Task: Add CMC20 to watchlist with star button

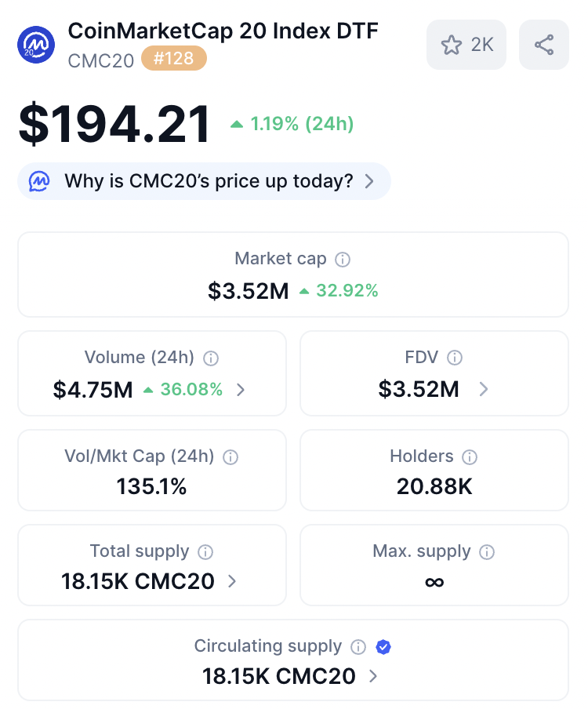Action: click(x=466, y=45)
